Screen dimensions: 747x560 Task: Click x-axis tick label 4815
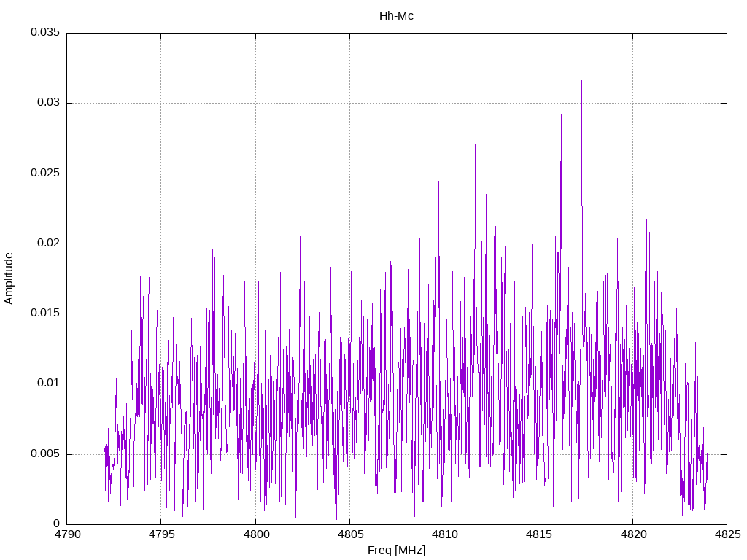click(539, 534)
